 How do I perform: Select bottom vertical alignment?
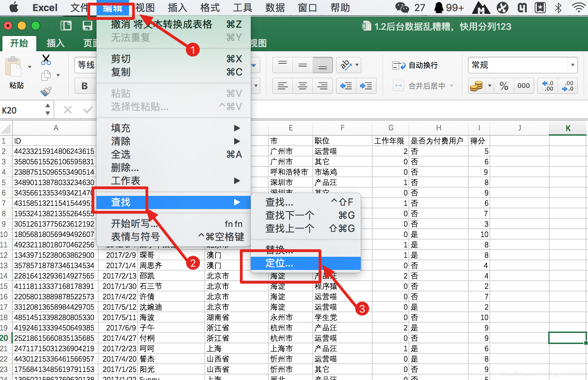click(323, 65)
